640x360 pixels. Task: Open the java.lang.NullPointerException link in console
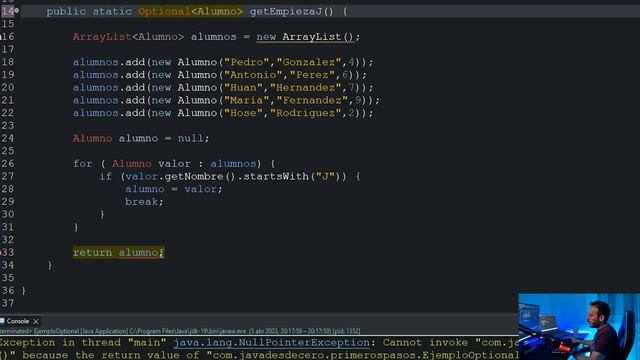271,342
